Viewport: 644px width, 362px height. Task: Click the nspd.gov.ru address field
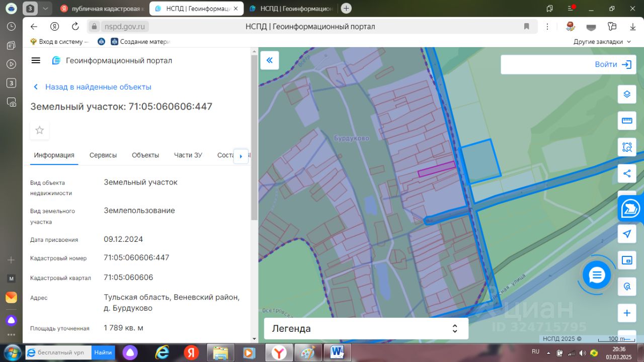(x=125, y=27)
